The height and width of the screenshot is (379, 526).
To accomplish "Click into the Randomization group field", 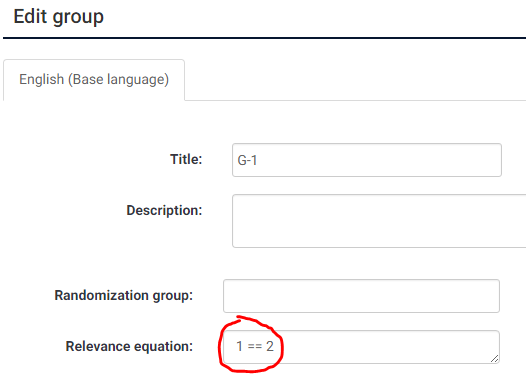I will tap(361, 296).
